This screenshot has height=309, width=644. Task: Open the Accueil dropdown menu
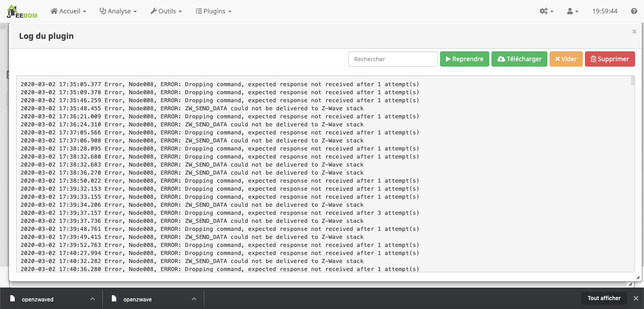point(68,11)
